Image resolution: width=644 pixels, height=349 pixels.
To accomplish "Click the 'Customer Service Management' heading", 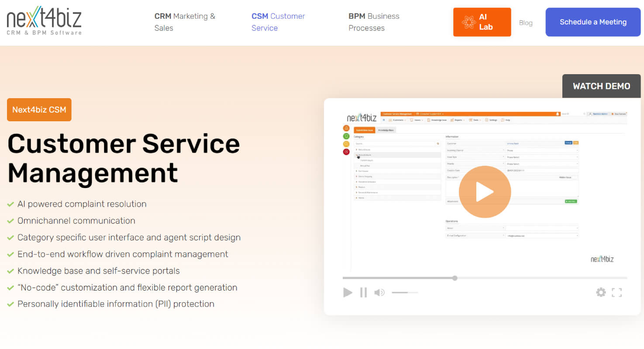I will [x=124, y=158].
